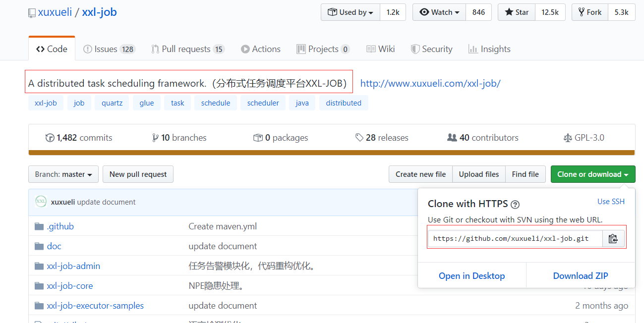Star the repository
Image resolution: width=644 pixels, height=323 pixels.
[x=517, y=12]
